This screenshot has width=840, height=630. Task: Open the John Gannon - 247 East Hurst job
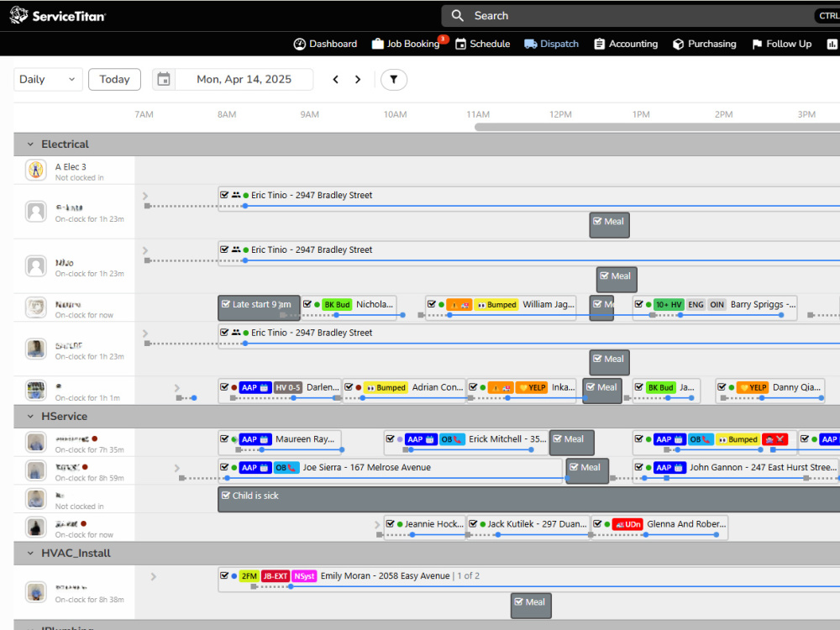click(x=736, y=472)
